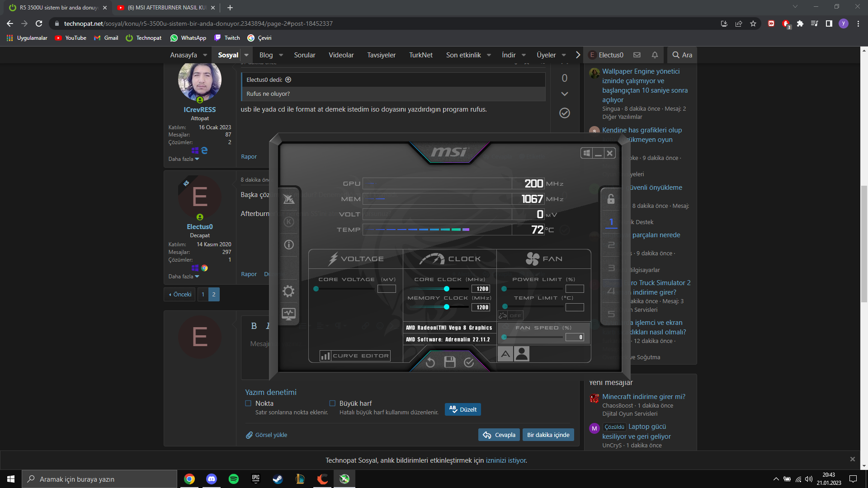Viewport: 868px width, 488px height.
Task: Open the hardware monitor window
Action: click(x=288, y=314)
